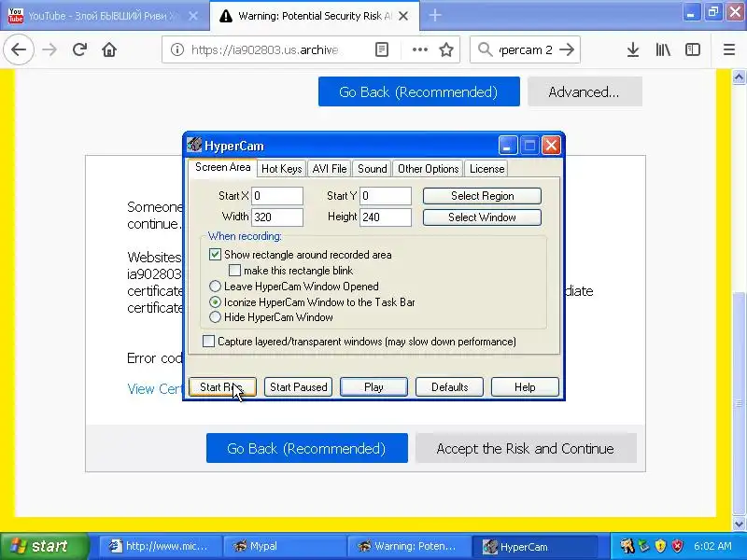Screen dimensions: 747x560
Task: Click the search box with hypercam text
Action: point(526,49)
